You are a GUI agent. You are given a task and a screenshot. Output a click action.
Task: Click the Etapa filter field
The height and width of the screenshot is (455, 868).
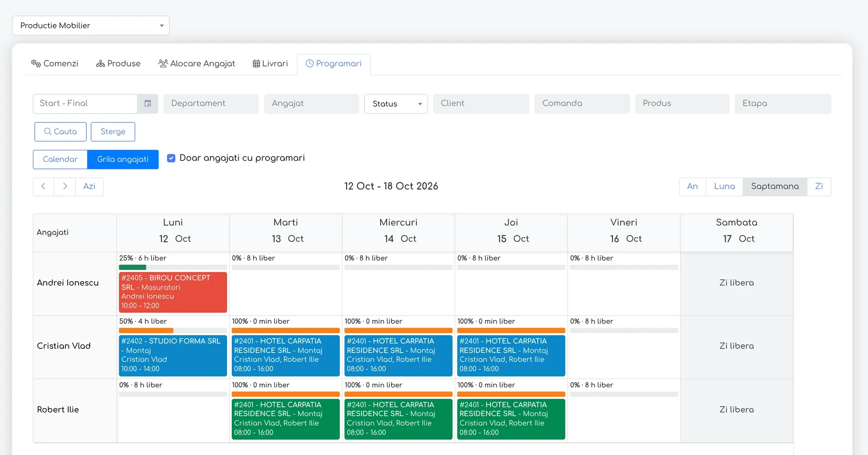click(x=783, y=103)
